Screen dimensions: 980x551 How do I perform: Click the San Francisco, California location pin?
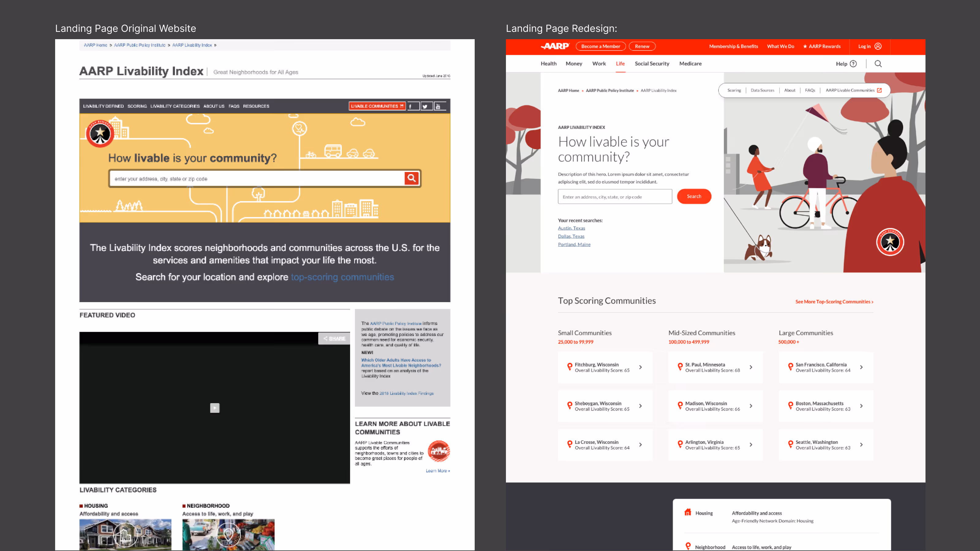coord(790,367)
